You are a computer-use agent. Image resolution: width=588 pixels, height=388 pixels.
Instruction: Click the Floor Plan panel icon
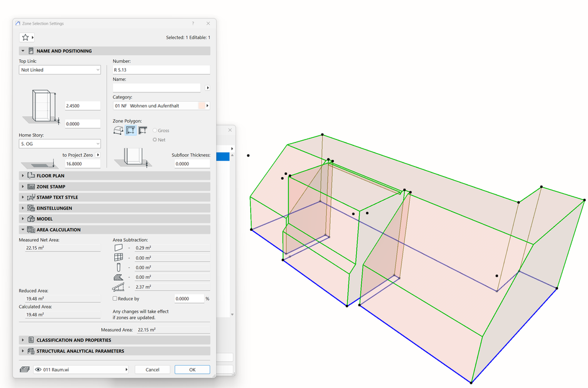point(31,175)
